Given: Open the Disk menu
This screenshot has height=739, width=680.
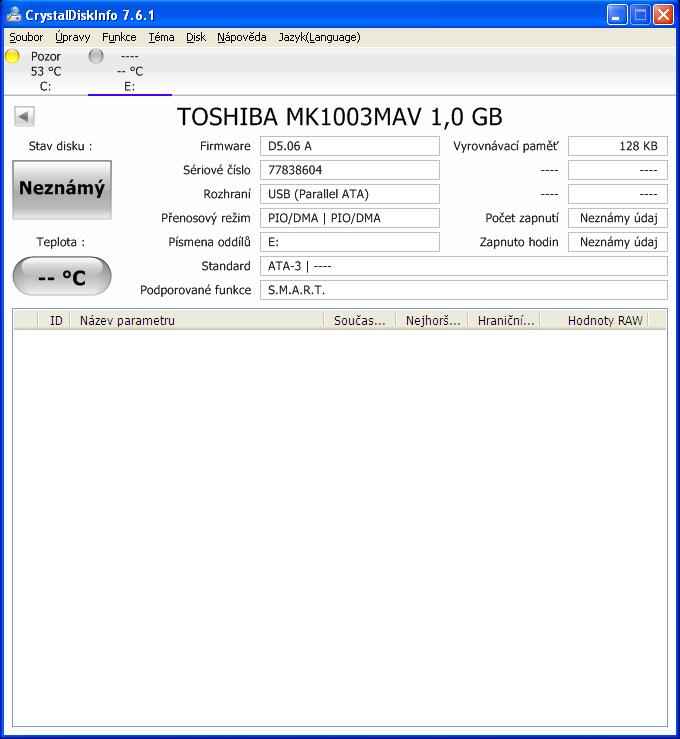Looking at the screenshot, I should tap(196, 37).
